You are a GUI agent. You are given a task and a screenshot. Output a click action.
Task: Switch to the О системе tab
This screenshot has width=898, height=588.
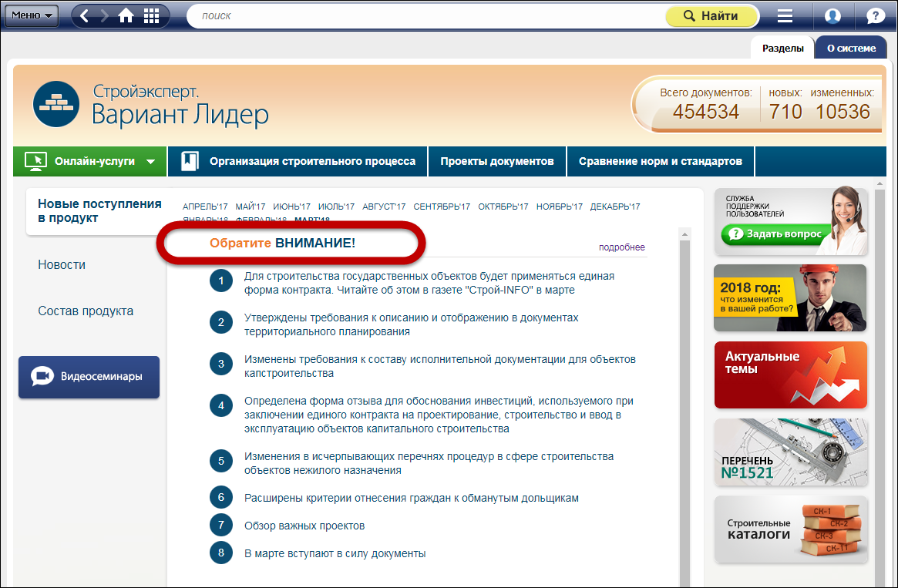click(851, 48)
